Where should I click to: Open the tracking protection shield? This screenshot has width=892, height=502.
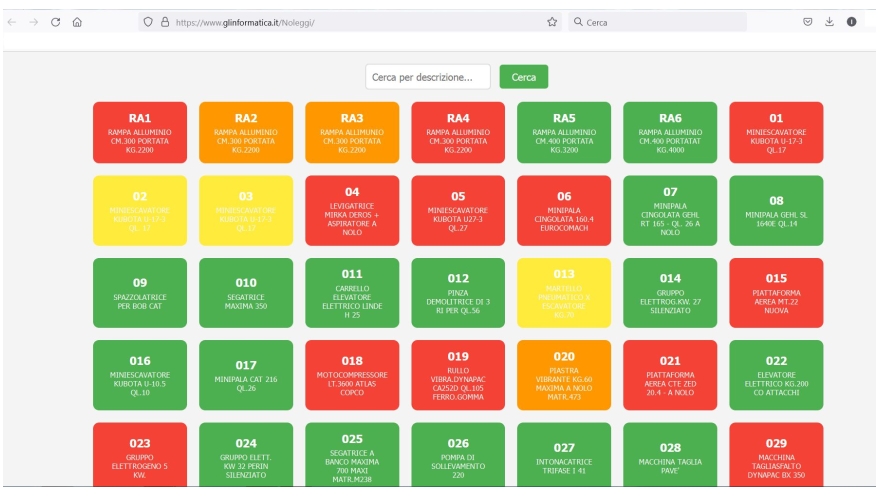point(148,22)
